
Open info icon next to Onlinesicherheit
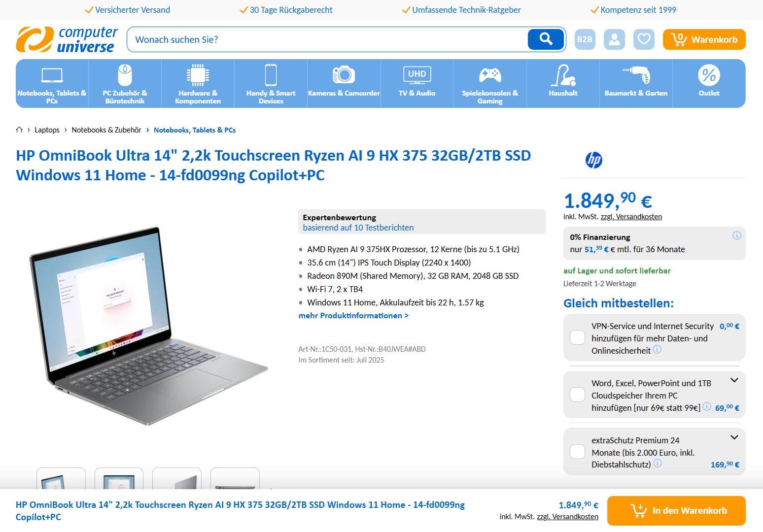tap(657, 349)
